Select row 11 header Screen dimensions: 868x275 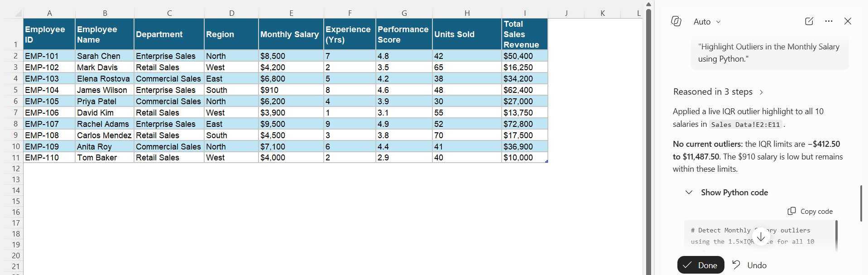point(15,158)
